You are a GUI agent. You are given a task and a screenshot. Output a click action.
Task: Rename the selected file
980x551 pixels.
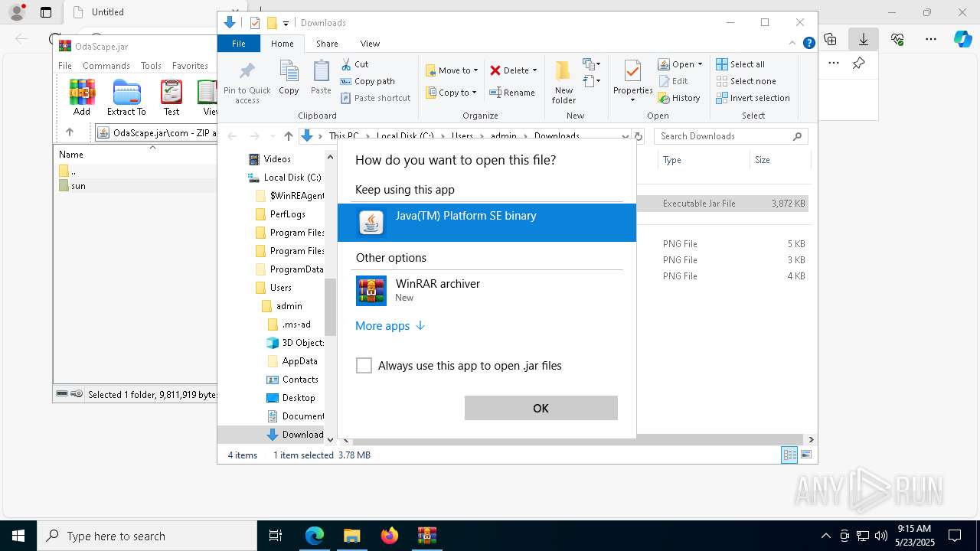click(x=512, y=93)
